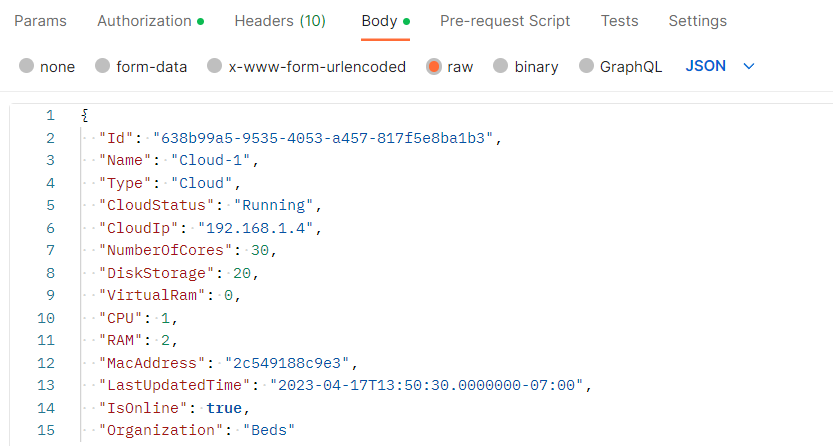Expand the chevron next to JSON
Image resolution: width=833 pixels, height=446 pixels.
point(749,66)
